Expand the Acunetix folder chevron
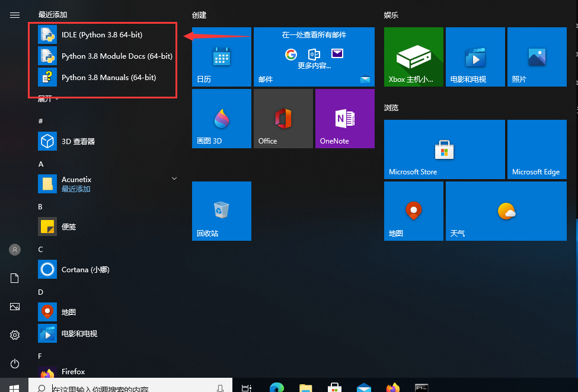The image size is (578, 392). (x=174, y=179)
